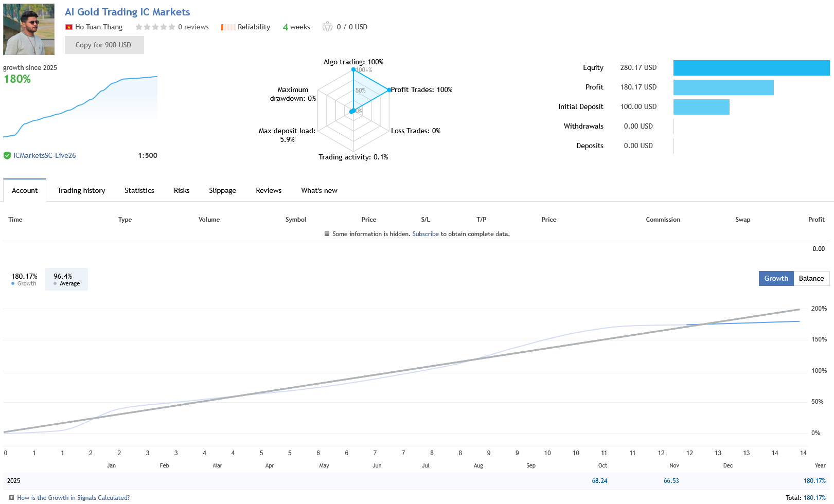Enable the Growth chart view
The image size is (834, 504).
click(x=776, y=278)
